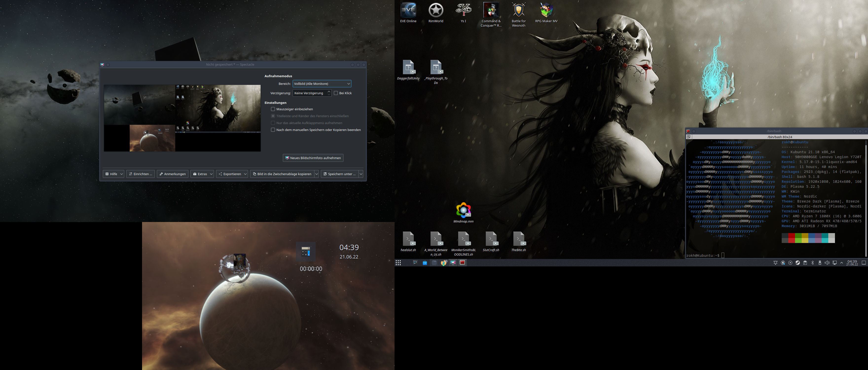Screen dimensions: 868x370
Task: Select MonikerSmithsBLOODLINES.sh script icon
Action: pos(463,244)
